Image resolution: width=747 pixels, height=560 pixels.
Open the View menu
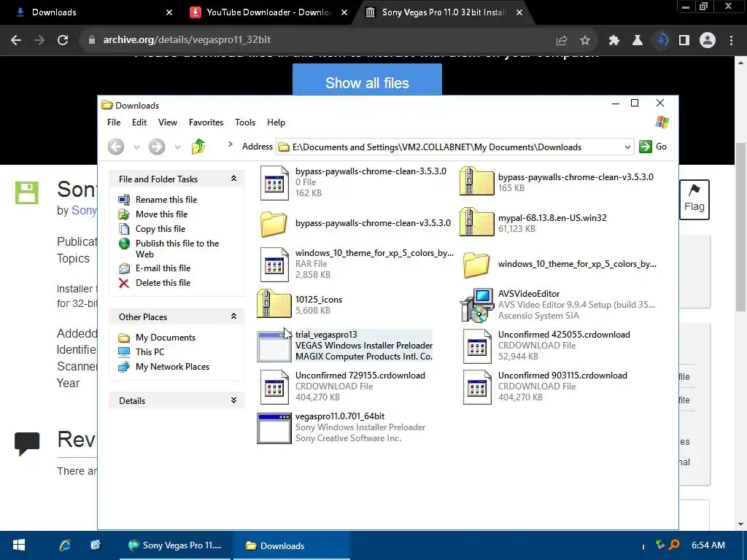[168, 122]
